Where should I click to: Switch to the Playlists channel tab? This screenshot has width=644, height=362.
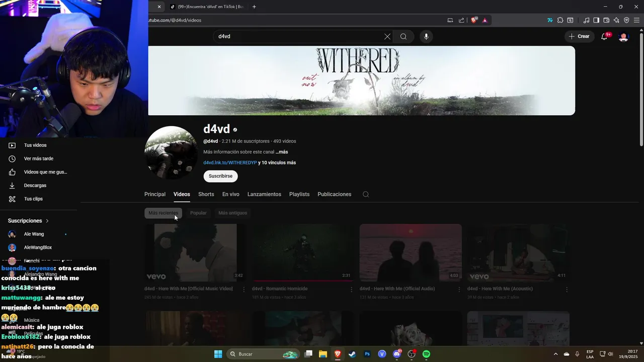click(x=299, y=194)
